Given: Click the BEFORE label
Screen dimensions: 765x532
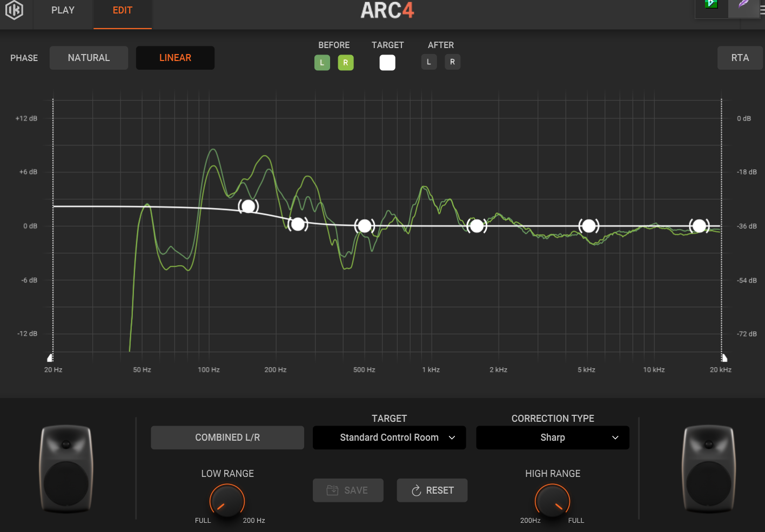Looking at the screenshot, I should click(334, 45).
